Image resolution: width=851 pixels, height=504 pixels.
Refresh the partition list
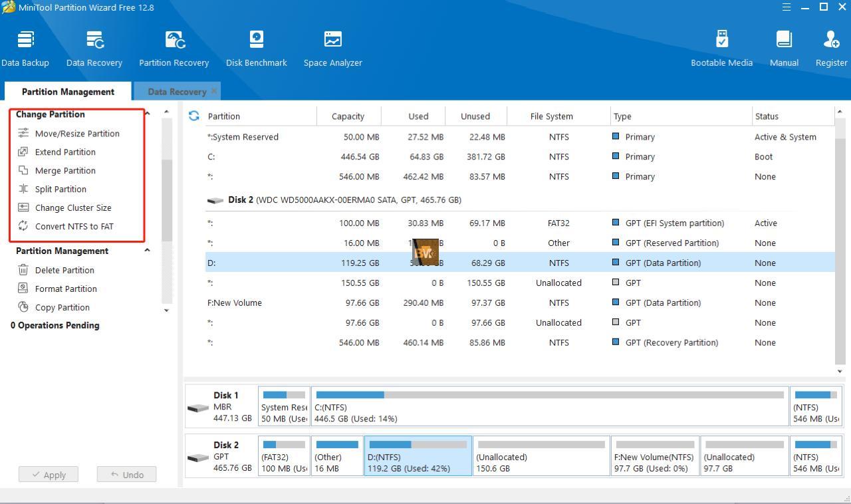tap(193, 116)
